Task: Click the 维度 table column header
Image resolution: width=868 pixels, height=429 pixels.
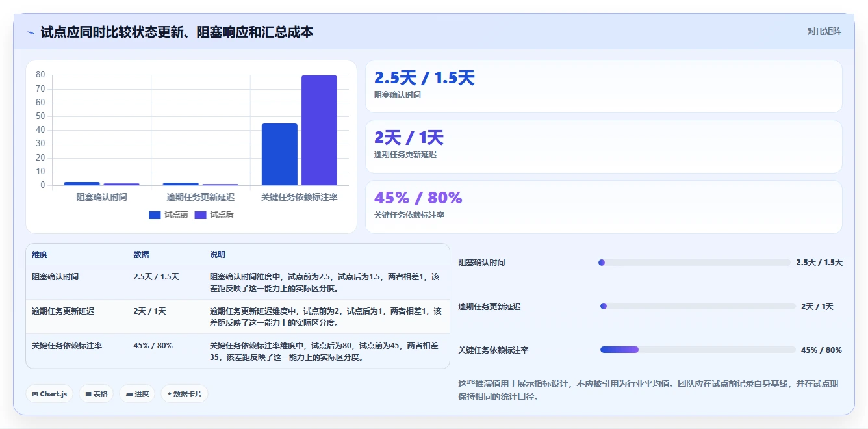Action: pos(40,255)
